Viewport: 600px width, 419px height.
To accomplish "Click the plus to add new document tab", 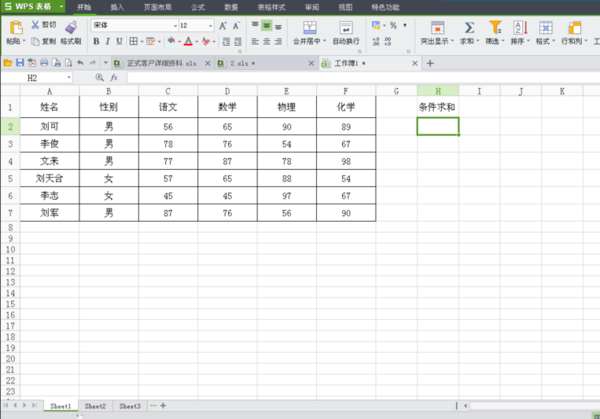I will (x=430, y=63).
